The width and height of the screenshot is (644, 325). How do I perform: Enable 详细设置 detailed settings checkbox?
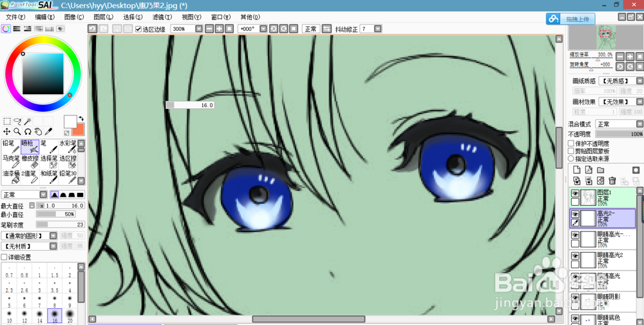[x=4, y=257]
